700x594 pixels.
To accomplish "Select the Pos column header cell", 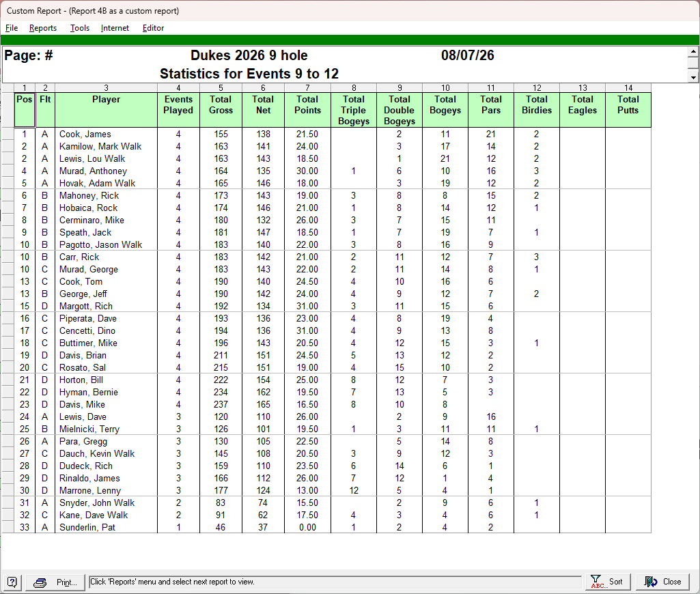I will tap(25, 110).
